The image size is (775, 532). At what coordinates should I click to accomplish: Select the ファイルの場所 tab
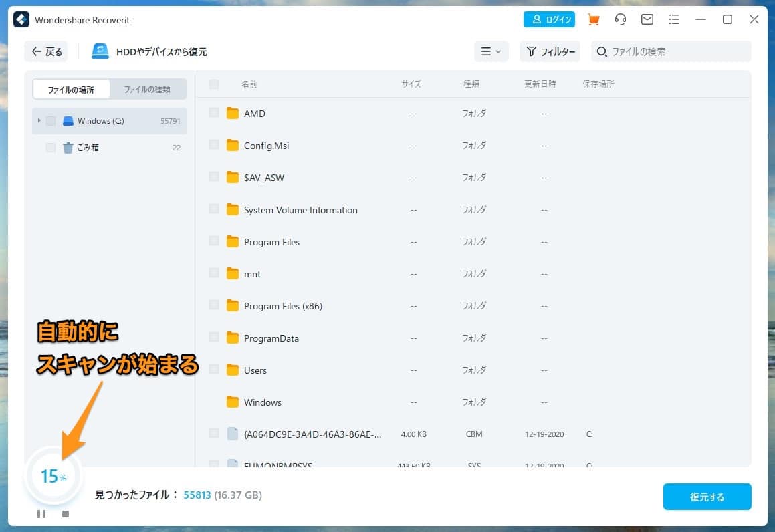point(71,89)
